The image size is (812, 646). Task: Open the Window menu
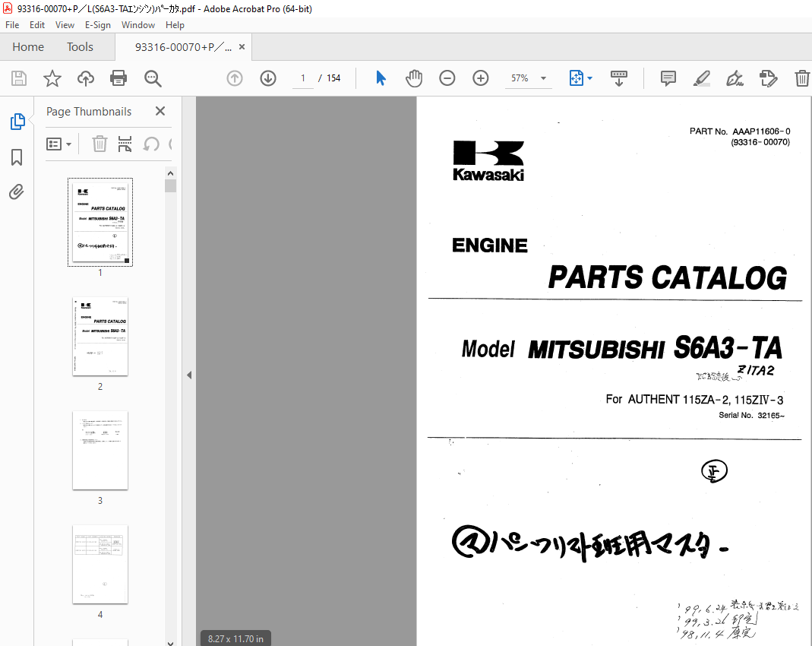(x=137, y=25)
